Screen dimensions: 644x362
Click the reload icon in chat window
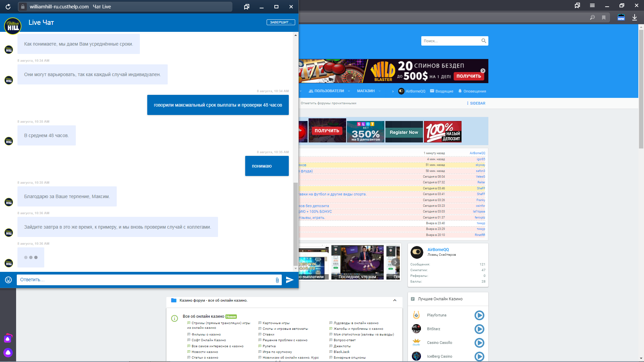pos(8,7)
